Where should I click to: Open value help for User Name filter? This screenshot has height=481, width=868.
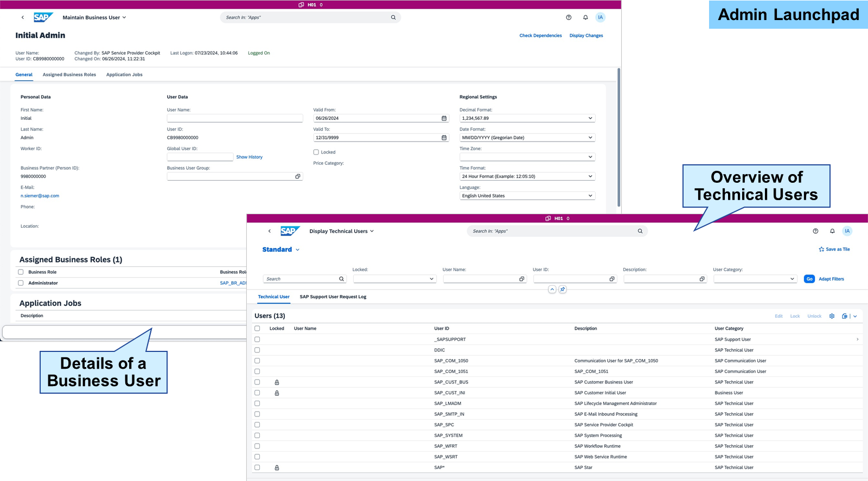pyautogui.click(x=522, y=279)
